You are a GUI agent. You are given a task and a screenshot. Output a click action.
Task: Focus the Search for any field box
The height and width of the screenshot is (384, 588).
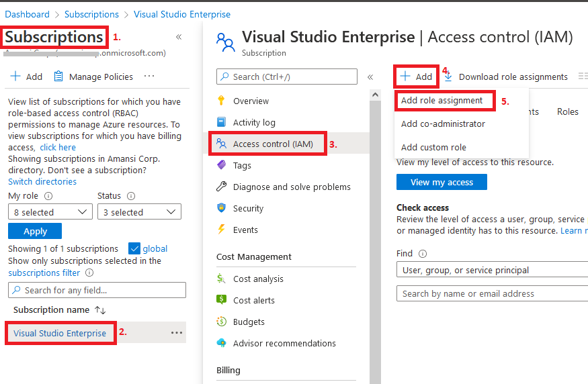(x=97, y=290)
